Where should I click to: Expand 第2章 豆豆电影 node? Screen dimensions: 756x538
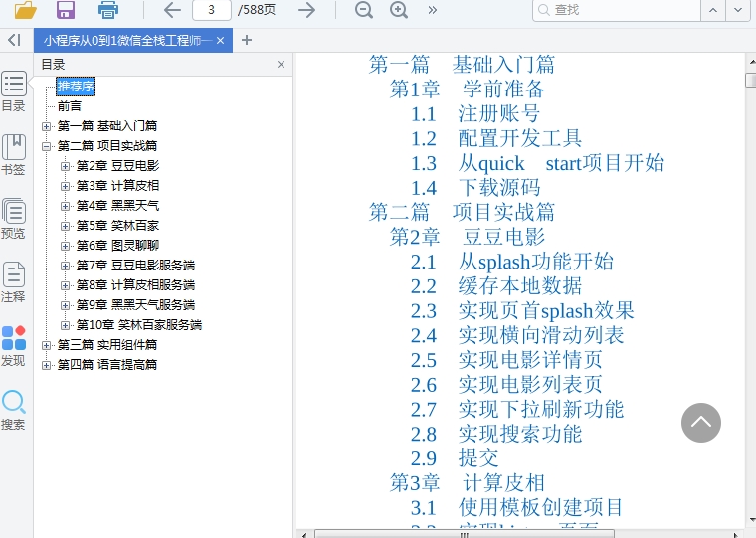coord(65,166)
